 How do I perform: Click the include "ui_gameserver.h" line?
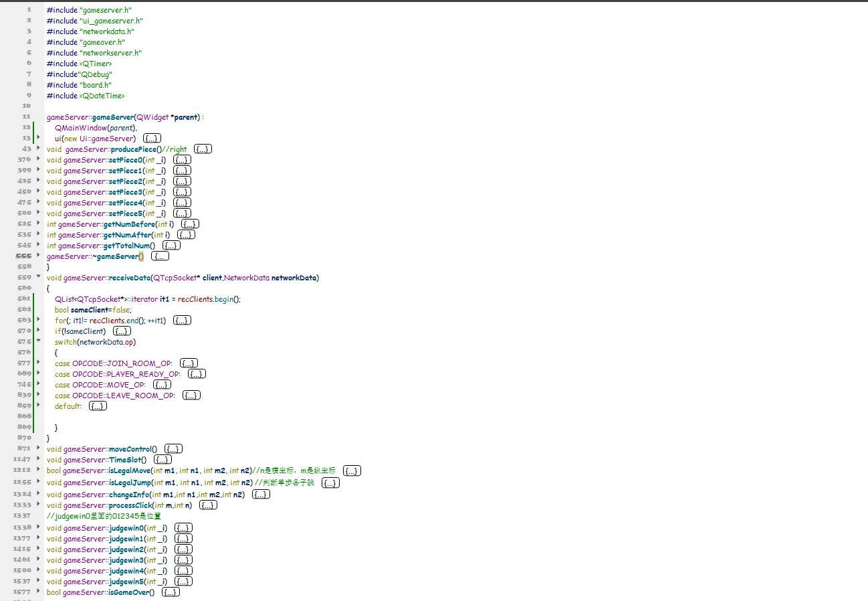click(x=94, y=21)
